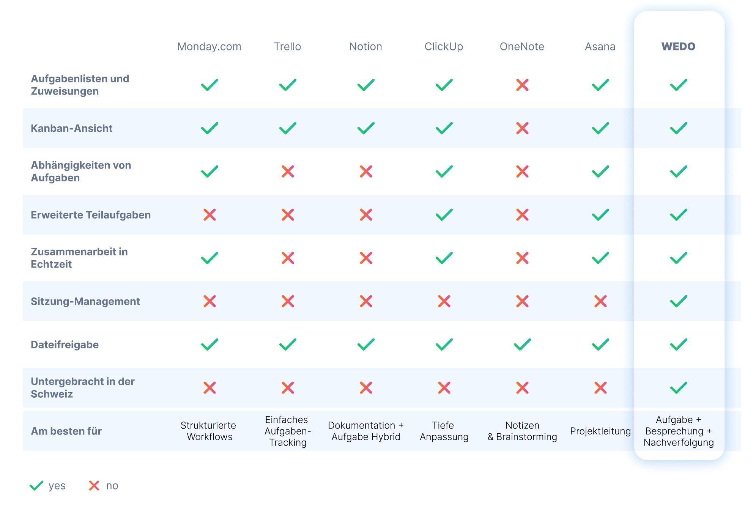Click Trello's cross for Abhängigkeiten von Aufgaben
The image size is (756, 532).
point(288,172)
